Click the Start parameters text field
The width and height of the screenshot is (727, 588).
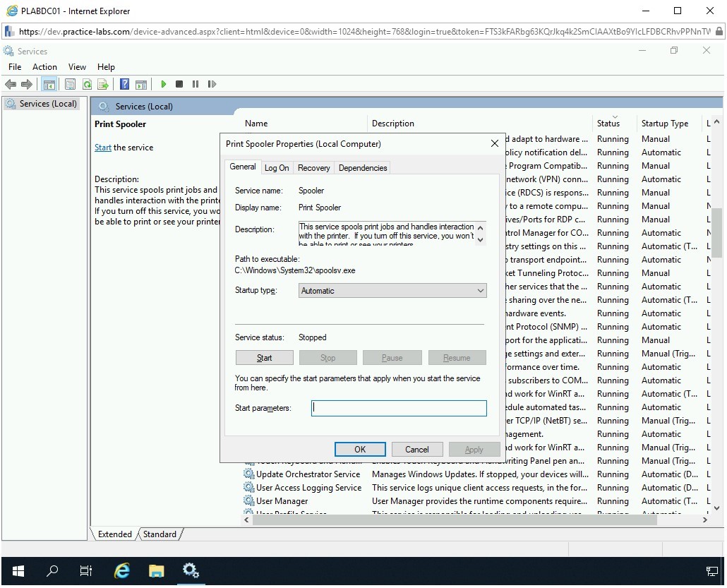[399, 408]
